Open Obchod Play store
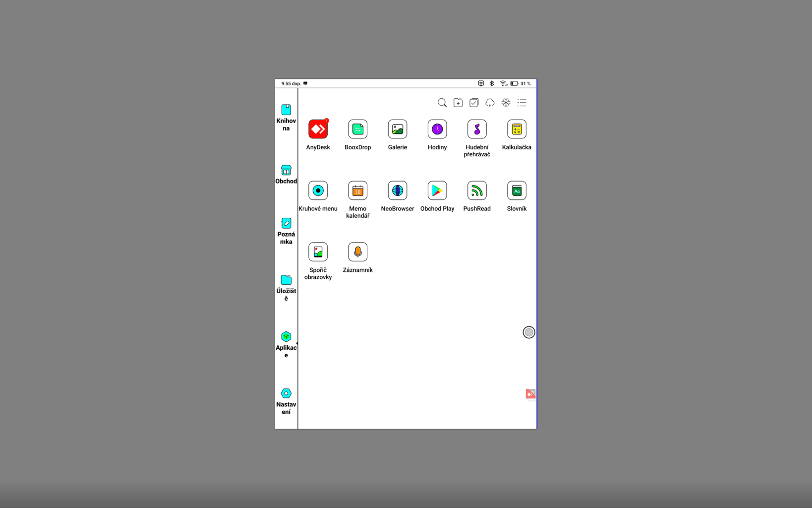Screen dimensions: 812x508 (437, 191)
